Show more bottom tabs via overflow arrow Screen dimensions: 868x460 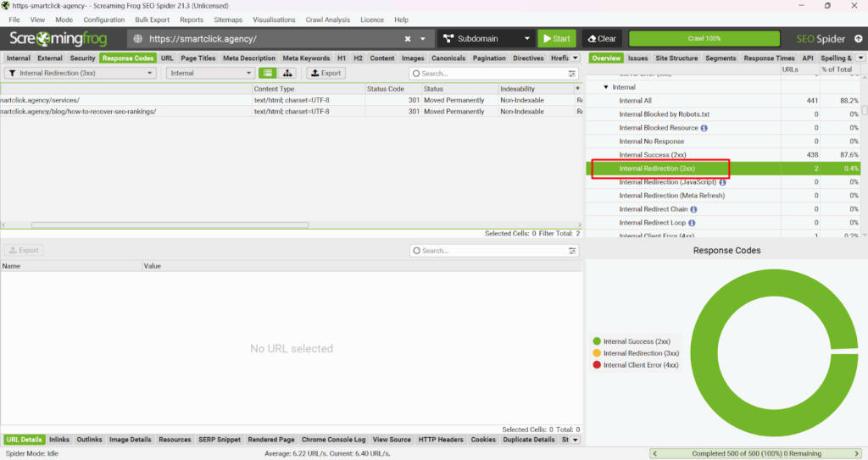point(576,440)
